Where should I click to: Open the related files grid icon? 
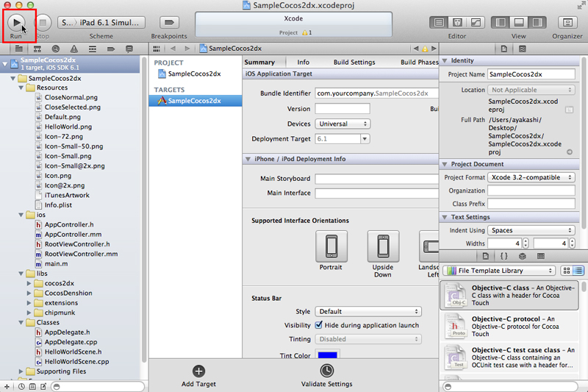tap(157, 49)
